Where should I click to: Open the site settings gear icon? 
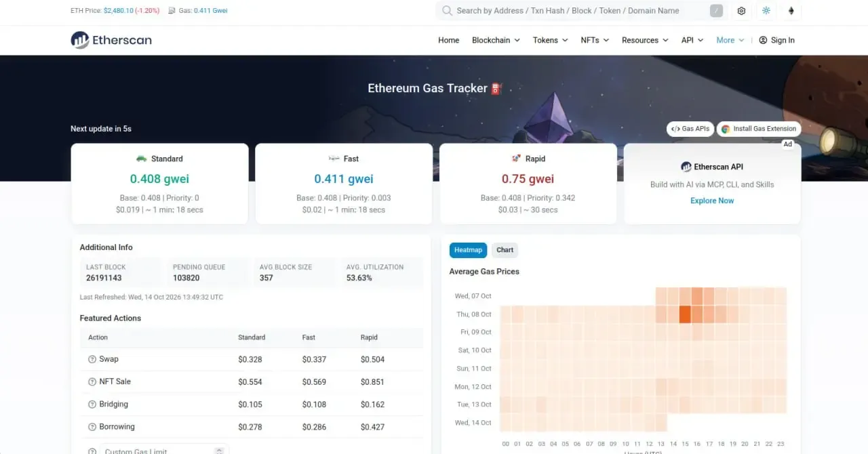[741, 11]
